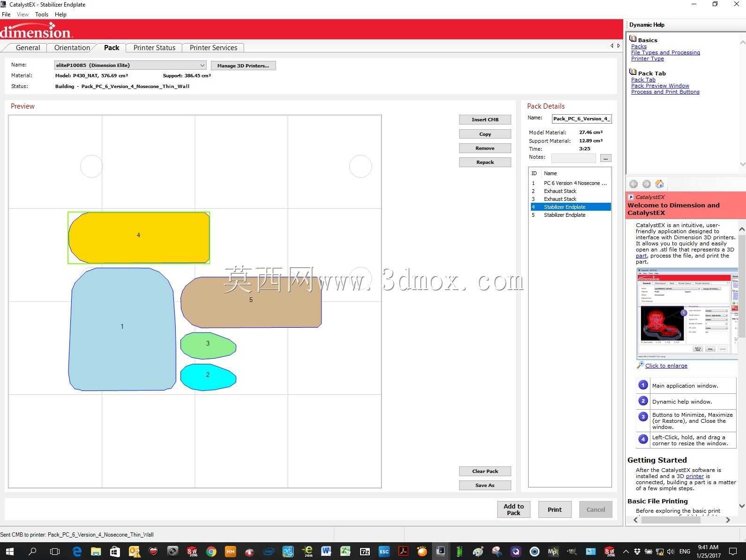
Task: Launch Microsoft Edge from taskbar
Action: click(77, 552)
